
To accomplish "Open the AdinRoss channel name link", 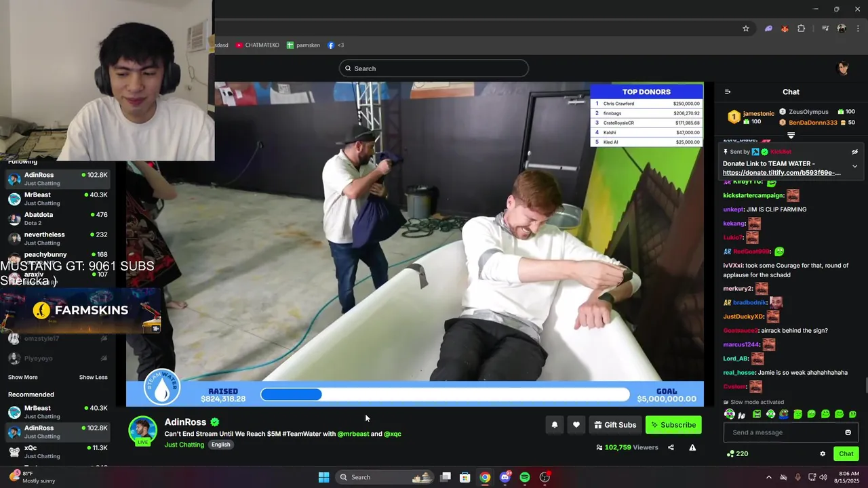I will click(185, 422).
